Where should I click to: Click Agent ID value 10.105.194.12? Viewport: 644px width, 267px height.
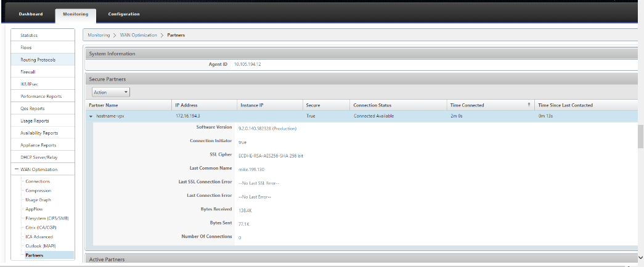[247, 65]
